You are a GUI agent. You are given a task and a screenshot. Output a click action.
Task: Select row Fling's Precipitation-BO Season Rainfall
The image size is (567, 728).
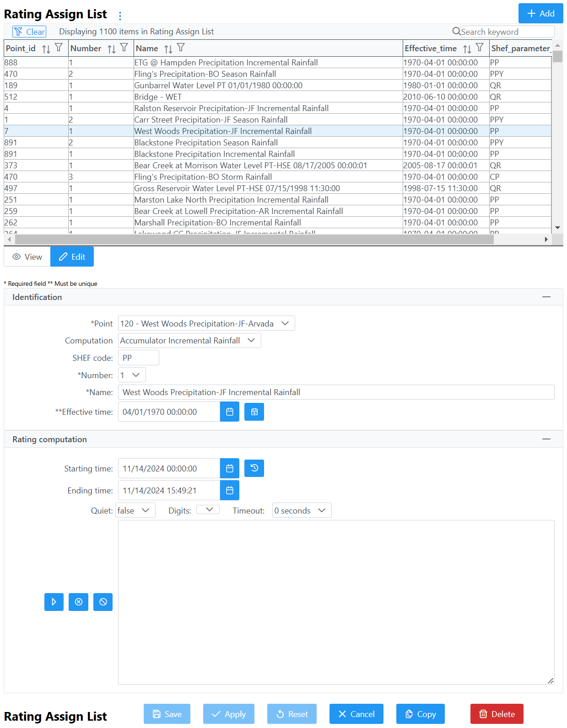point(277,74)
